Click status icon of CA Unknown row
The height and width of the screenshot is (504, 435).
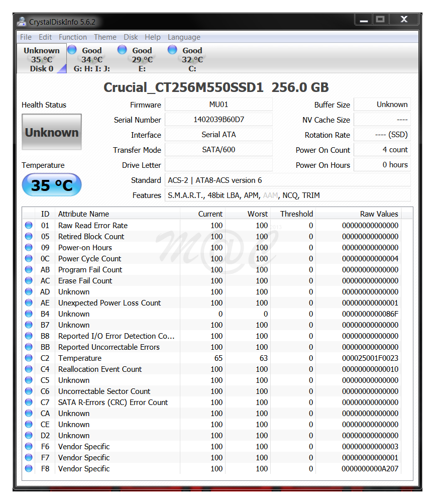29,413
